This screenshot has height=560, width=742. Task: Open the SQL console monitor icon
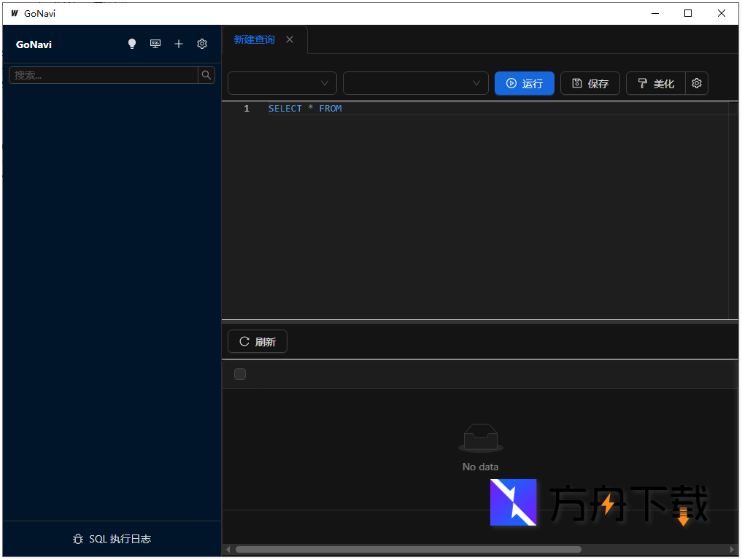click(155, 44)
